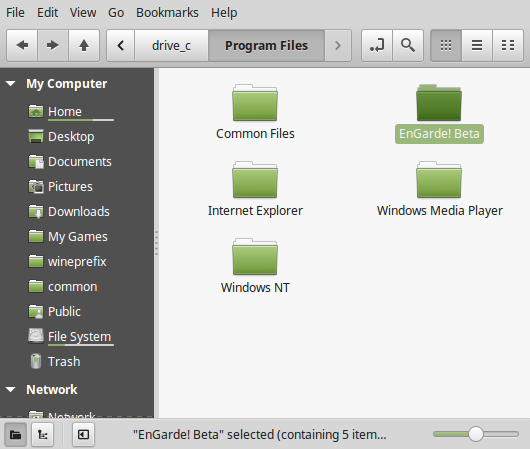Open the Downloads sidebar icon
530x449 pixels.
pos(36,211)
